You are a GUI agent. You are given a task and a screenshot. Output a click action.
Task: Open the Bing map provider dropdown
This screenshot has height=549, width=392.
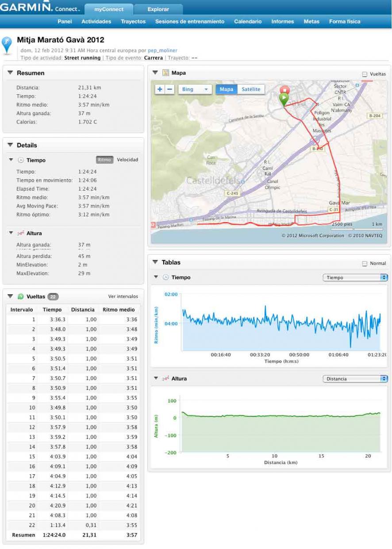point(195,89)
